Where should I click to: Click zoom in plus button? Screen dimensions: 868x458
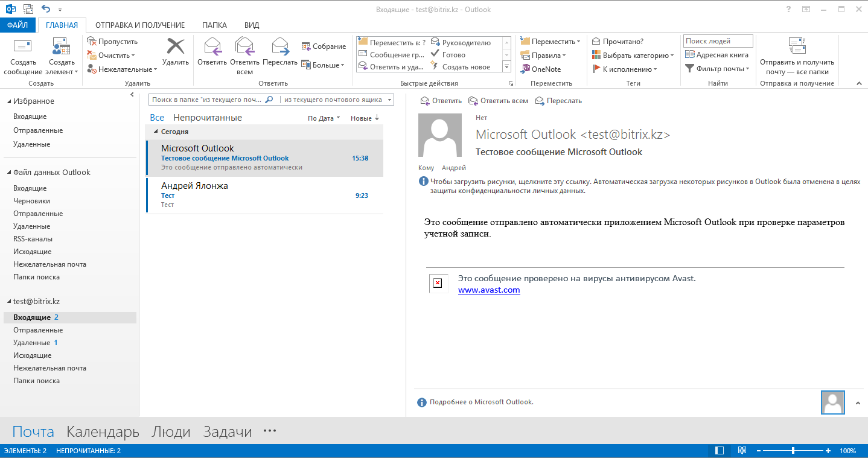tap(828, 451)
